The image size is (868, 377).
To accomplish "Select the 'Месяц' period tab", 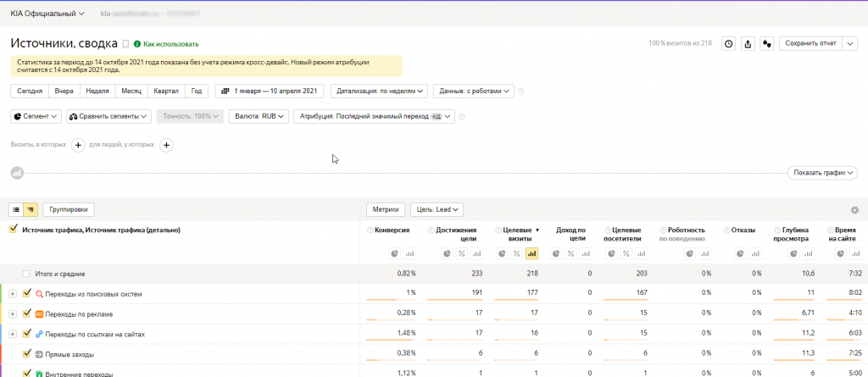I will point(131,91).
